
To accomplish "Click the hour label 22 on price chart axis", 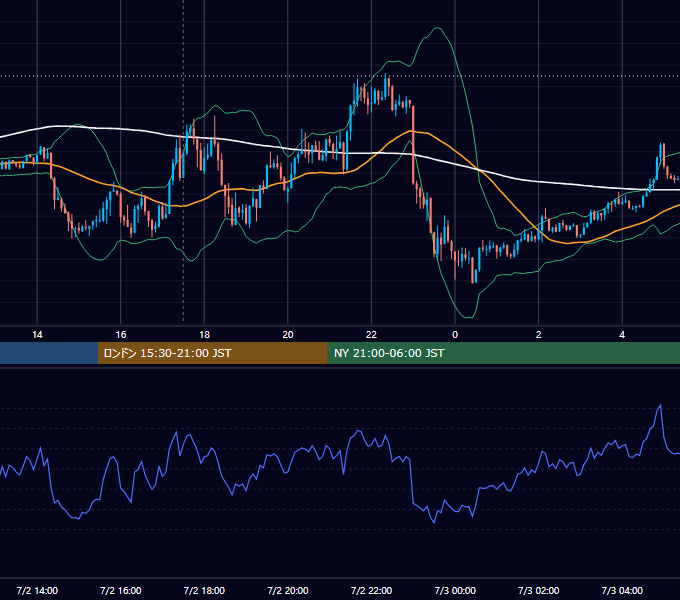I will (371, 335).
